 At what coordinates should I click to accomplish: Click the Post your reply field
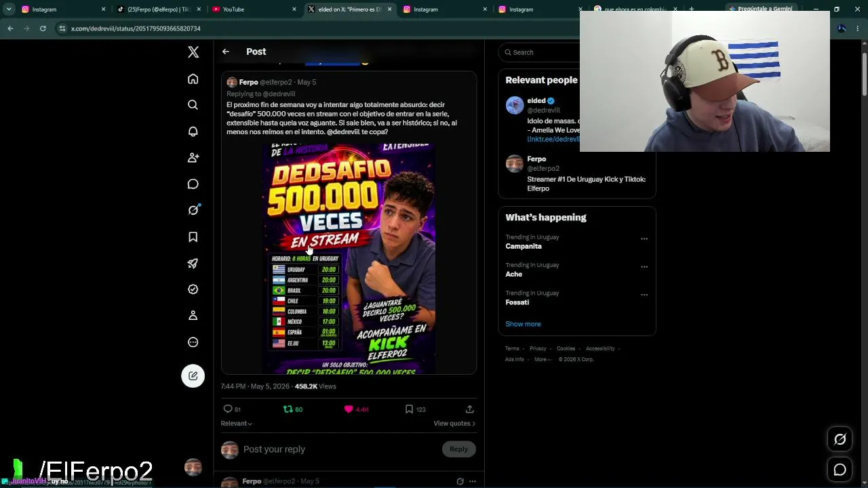[x=339, y=449]
